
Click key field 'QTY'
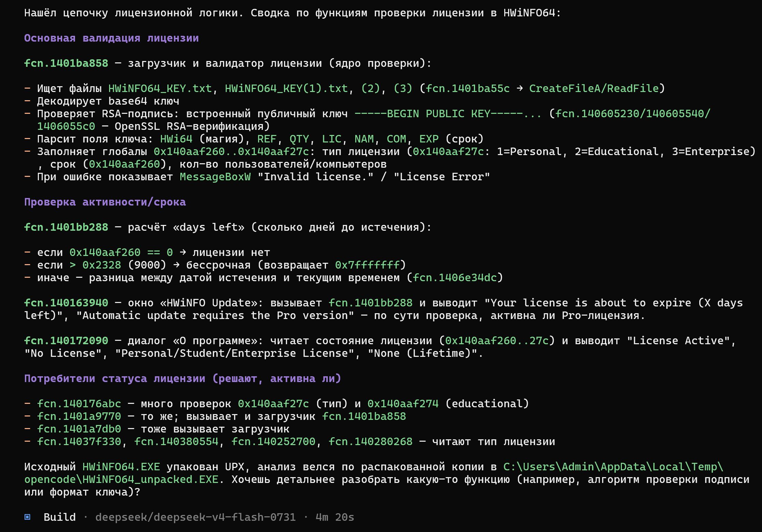click(299, 139)
